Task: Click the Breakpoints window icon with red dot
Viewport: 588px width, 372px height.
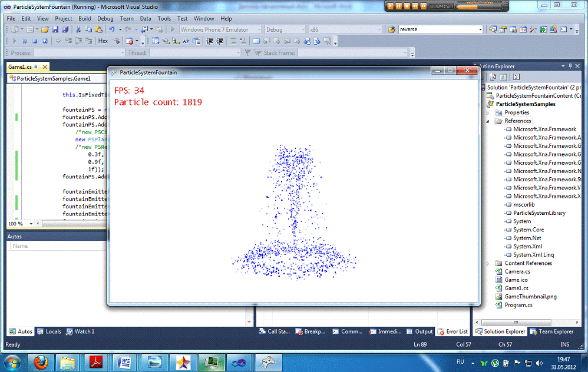Action: click(130, 41)
